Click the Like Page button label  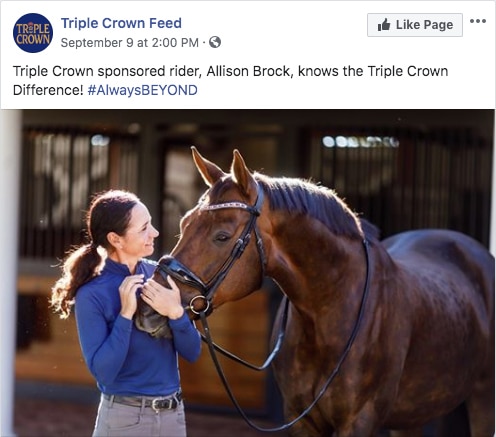(x=424, y=25)
